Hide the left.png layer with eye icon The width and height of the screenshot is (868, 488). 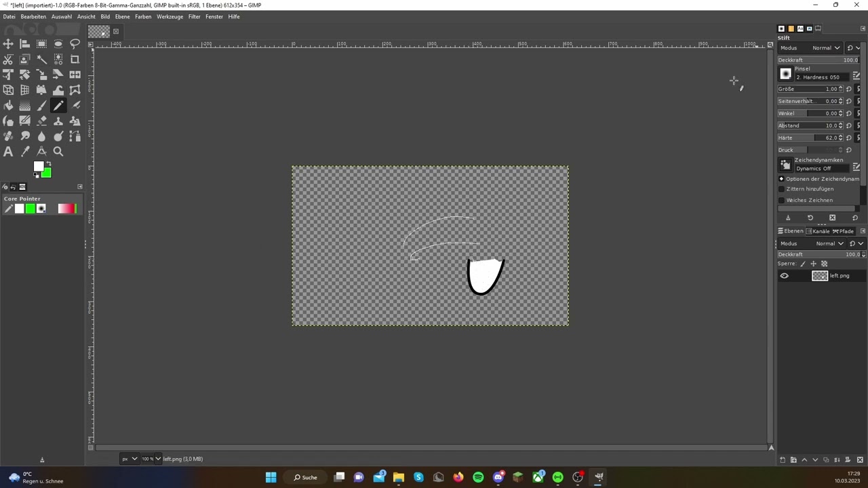tap(784, 276)
